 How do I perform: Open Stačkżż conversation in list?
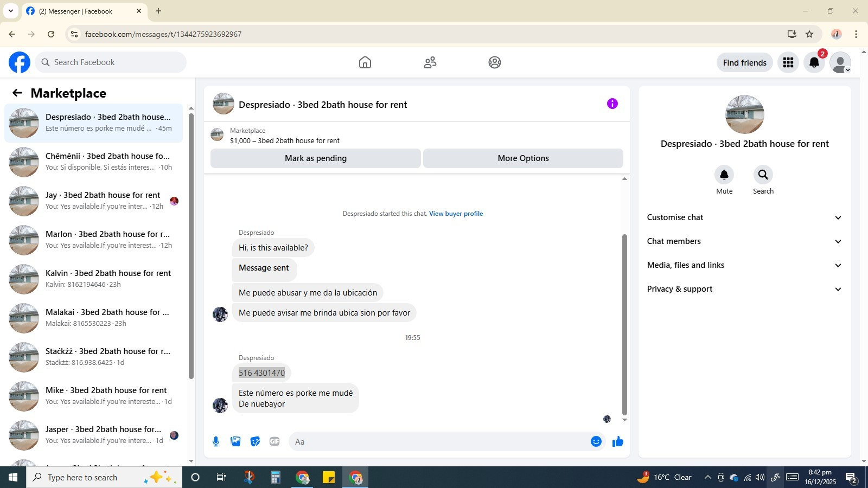[x=93, y=357]
